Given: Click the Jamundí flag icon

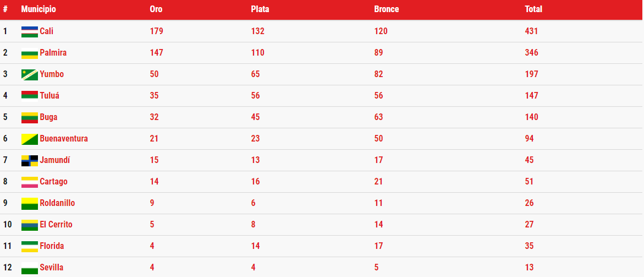Looking at the screenshot, I should click(x=30, y=161).
